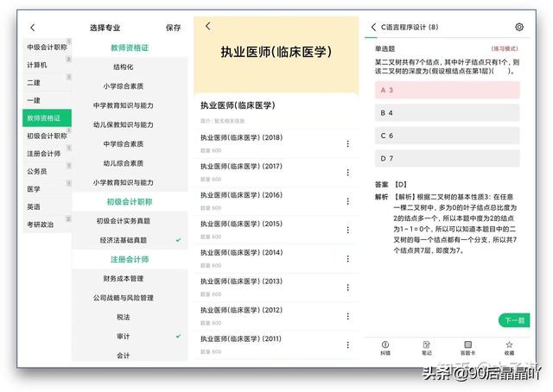Screen dimensions: 553x392
Task: Tap the 收藏 star favorite icon
Action: [509, 348]
